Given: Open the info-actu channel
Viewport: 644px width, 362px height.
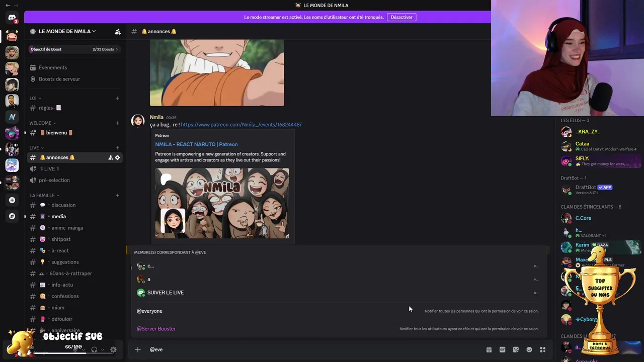Looking at the screenshot, I should pyautogui.click(x=75, y=285).
